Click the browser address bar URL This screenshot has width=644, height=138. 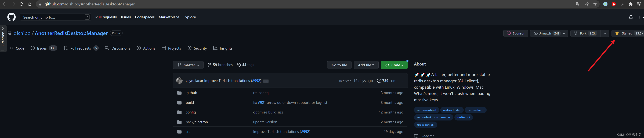(89, 4)
